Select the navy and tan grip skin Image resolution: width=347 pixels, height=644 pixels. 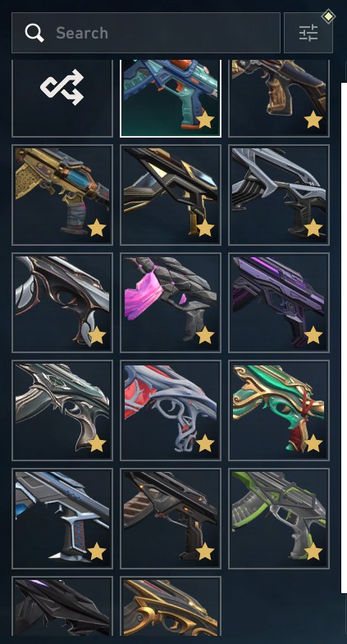point(279,98)
